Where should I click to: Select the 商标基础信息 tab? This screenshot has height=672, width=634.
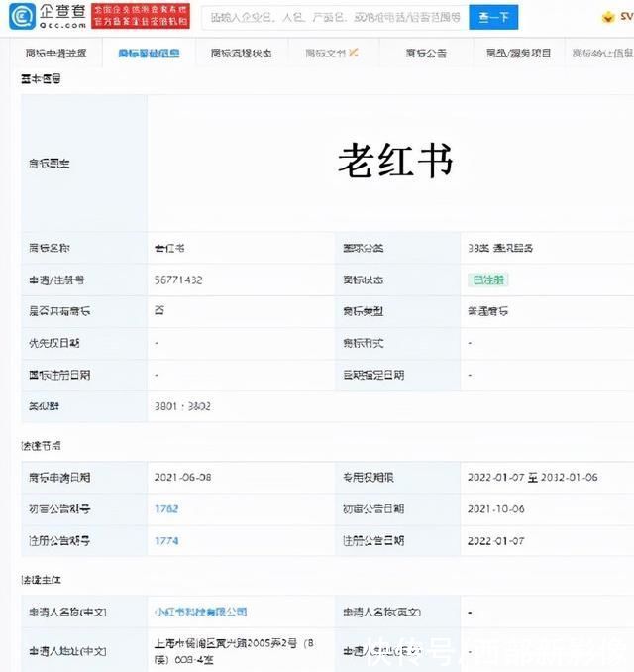point(149,54)
